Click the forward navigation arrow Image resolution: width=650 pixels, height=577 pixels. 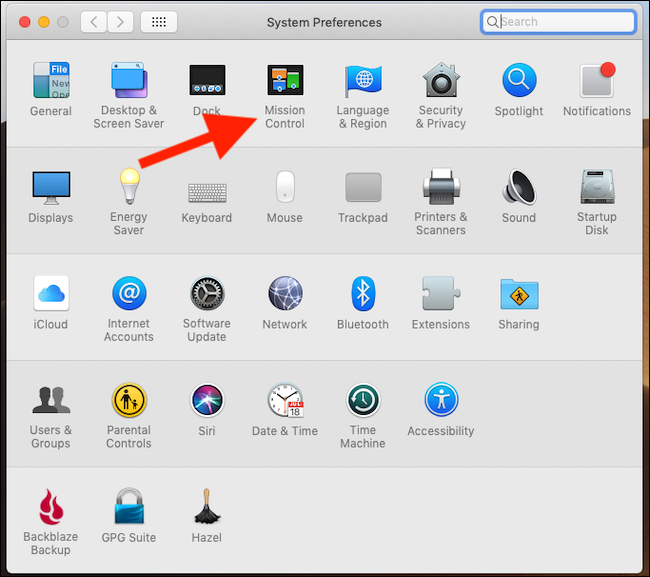click(121, 22)
